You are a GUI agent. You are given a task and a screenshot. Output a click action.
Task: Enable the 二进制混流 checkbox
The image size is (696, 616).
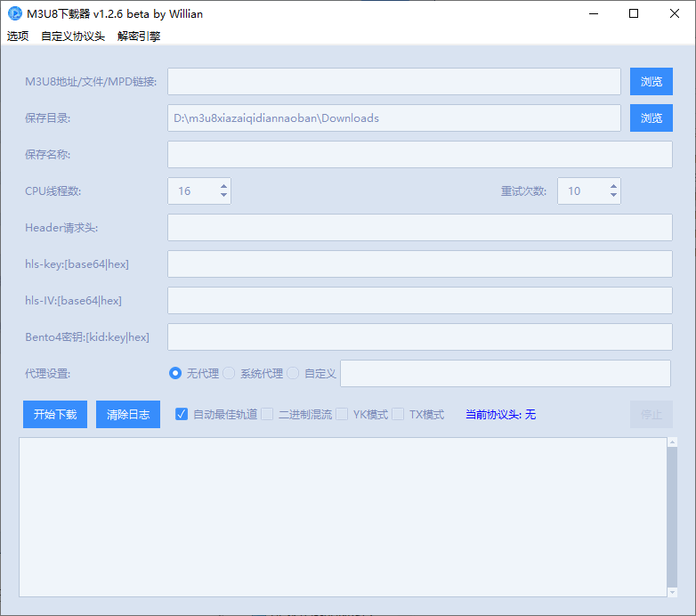267,414
